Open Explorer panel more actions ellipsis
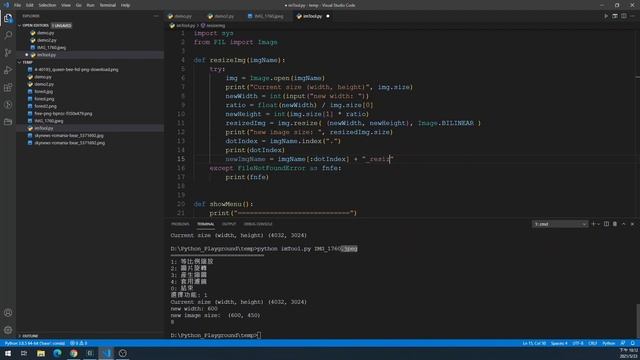Image resolution: width=640 pixels, height=360 pixels. (156, 16)
